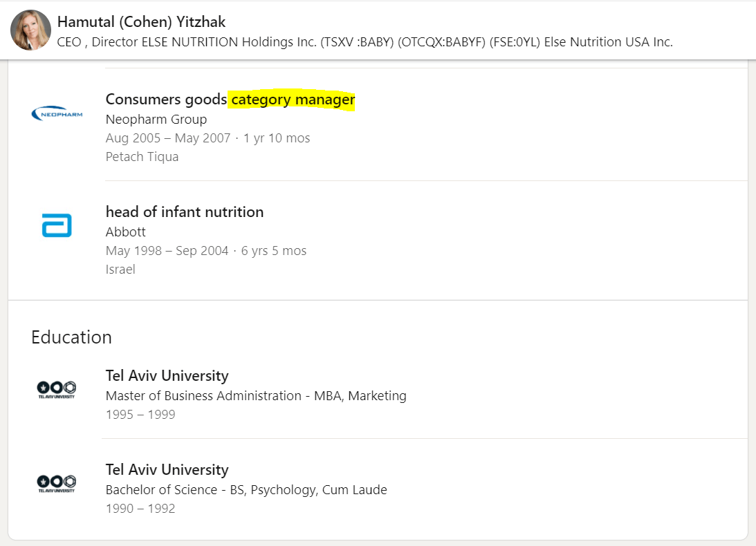Screen dimensions: 756x546
Task: Click Tel Aviv University logo beside Bachelor entry
Action: tap(56, 483)
